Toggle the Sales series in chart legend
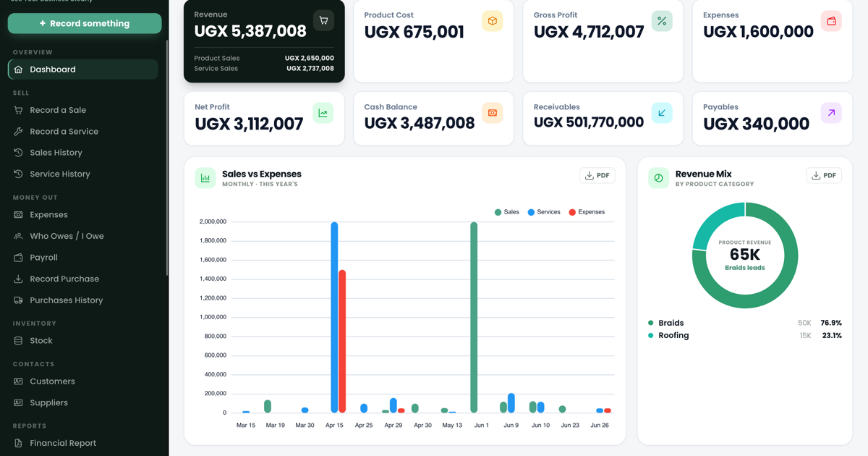Image resolution: width=868 pixels, height=456 pixels. pyautogui.click(x=506, y=212)
